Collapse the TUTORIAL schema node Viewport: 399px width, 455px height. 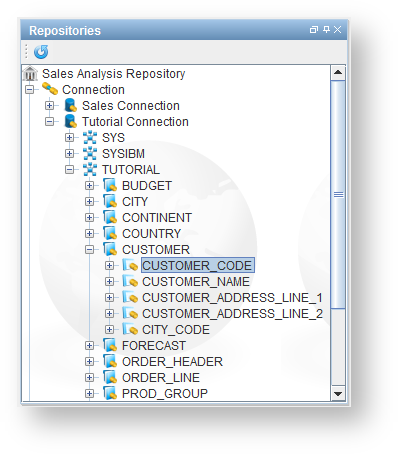pyautogui.click(x=69, y=170)
